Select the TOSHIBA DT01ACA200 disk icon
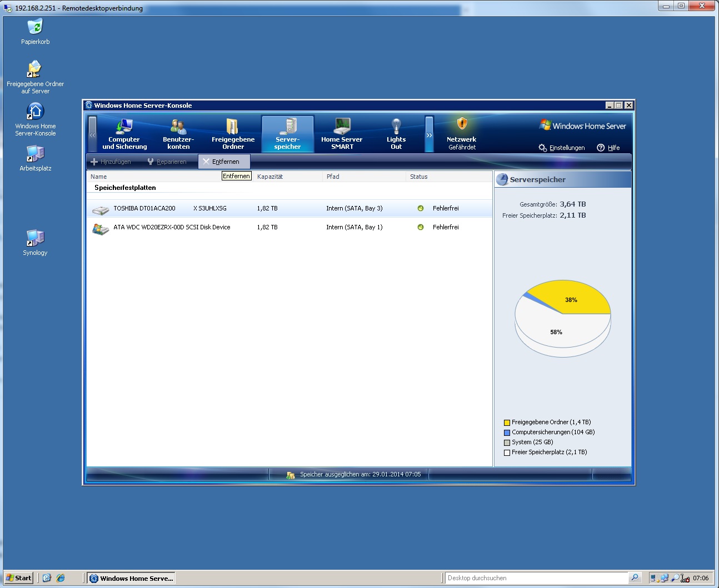 click(101, 209)
